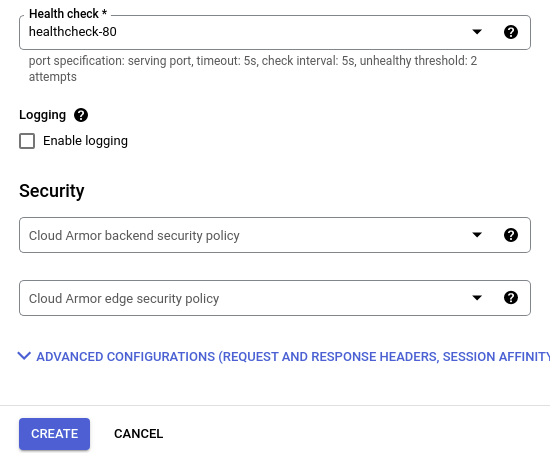This screenshot has width=550, height=453.
Task: Open Cloud Armor backend security policy dropdown arrow
Action: [477, 235]
